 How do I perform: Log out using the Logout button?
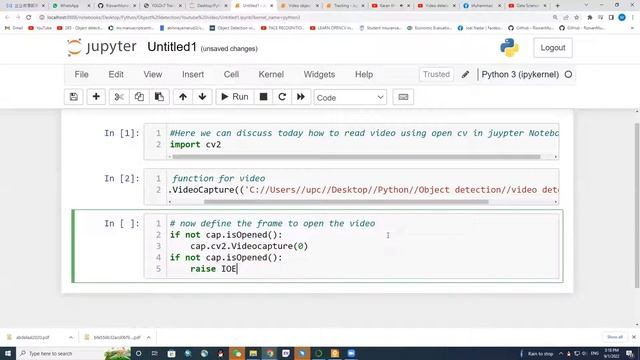pos(553,48)
